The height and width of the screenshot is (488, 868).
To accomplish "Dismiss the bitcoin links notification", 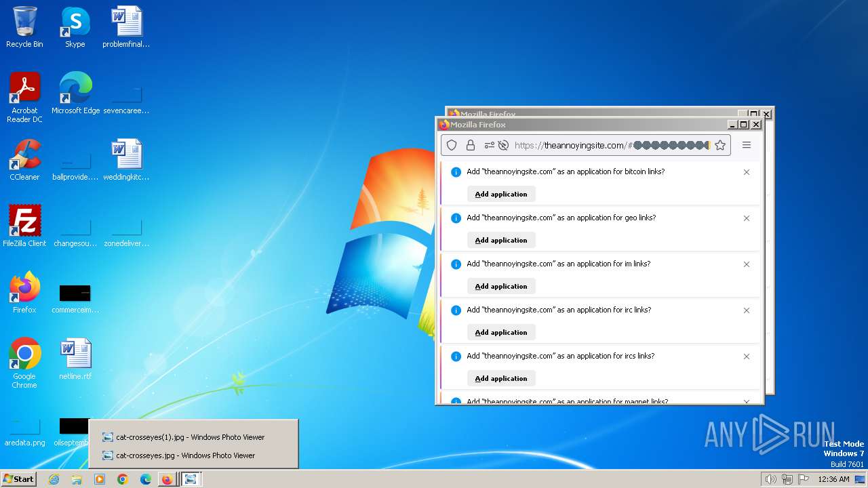I will pyautogui.click(x=747, y=172).
